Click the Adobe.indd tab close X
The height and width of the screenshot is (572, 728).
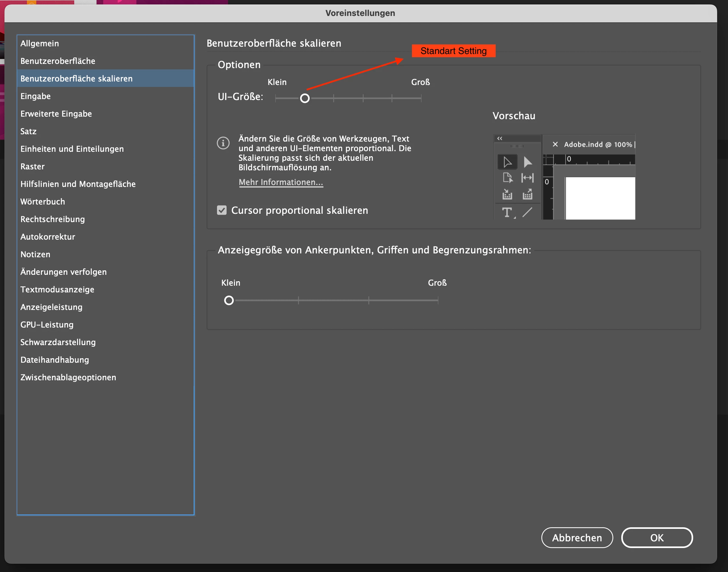click(555, 144)
